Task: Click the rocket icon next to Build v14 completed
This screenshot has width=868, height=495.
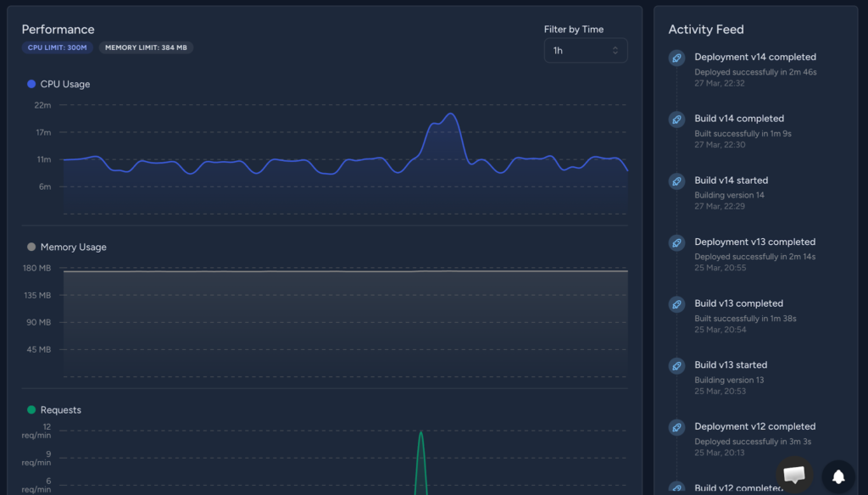Action: (x=676, y=120)
